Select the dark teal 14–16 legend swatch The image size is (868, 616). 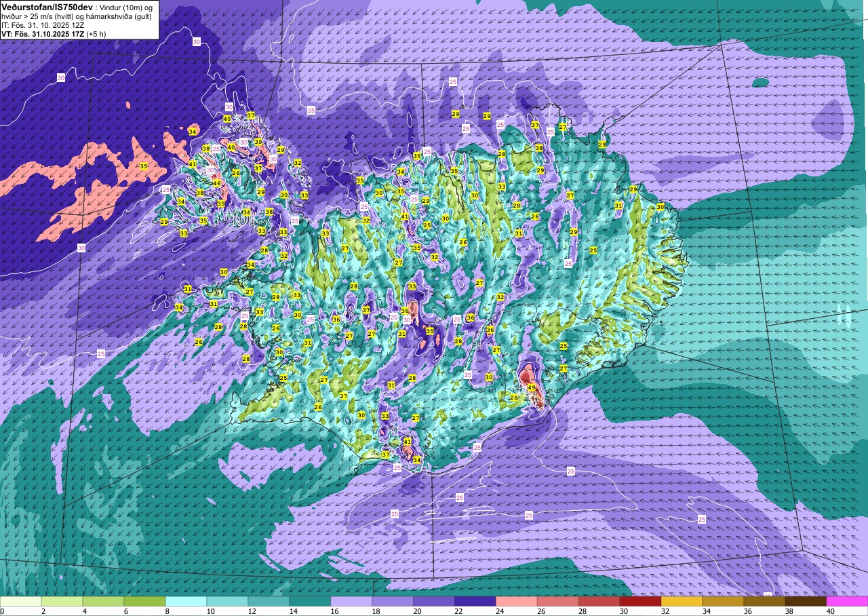tap(310, 601)
